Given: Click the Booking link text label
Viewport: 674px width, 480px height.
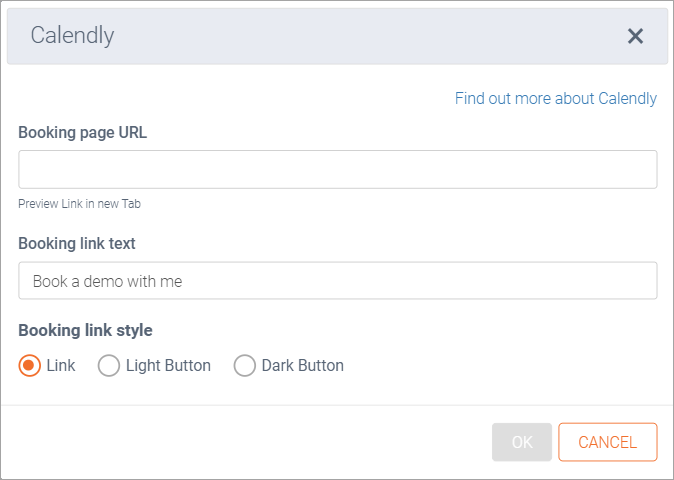Looking at the screenshot, I should pos(77,243).
